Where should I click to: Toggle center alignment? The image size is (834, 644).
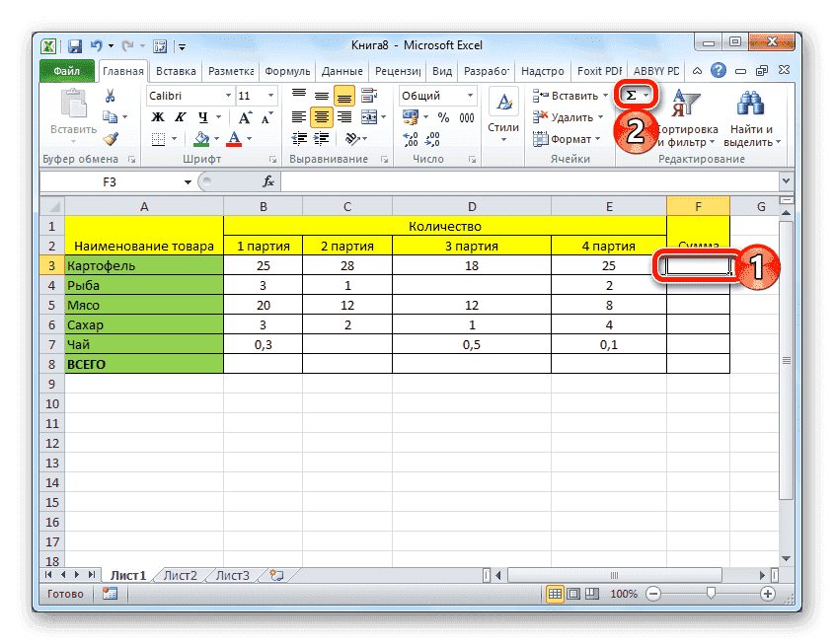click(321, 116)
